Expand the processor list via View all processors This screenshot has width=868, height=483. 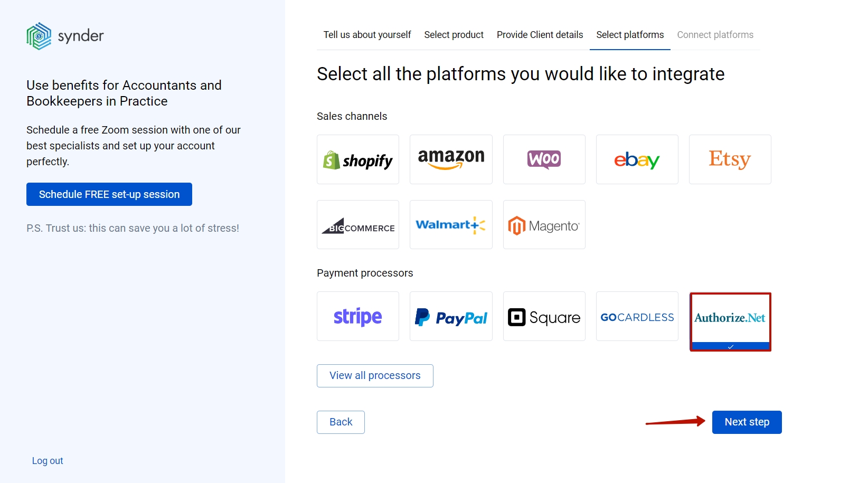pyautogui.click(x=374, y=375)
